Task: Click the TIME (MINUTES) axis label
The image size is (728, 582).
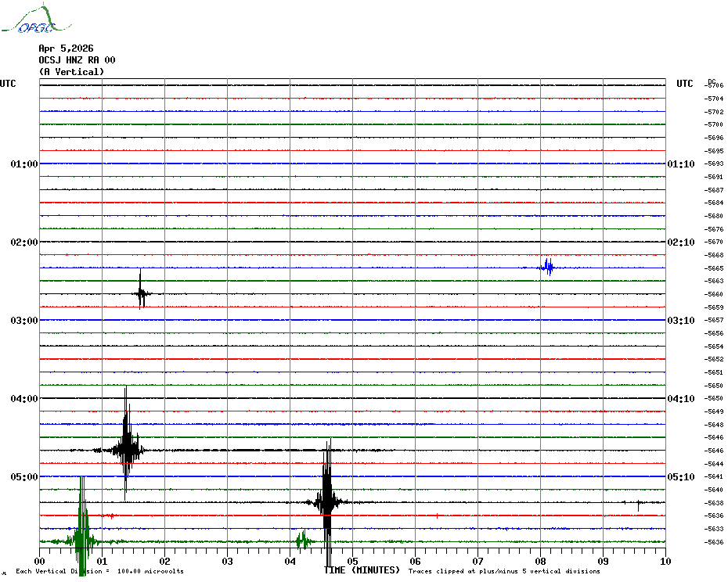Action: 362,570
